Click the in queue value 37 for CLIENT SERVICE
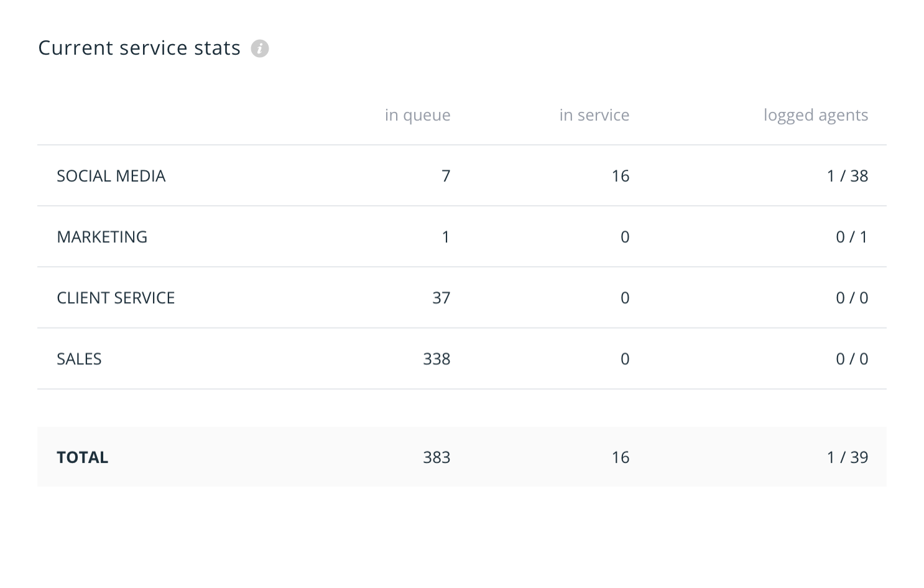The image size is (924, 588). tap(441, 298)
